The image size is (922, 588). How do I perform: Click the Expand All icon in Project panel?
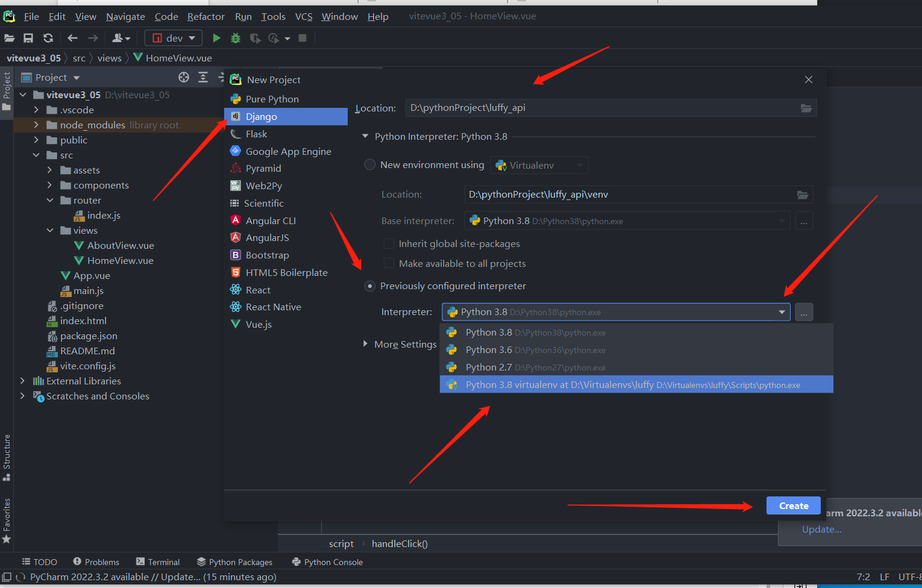coord(203,77)
